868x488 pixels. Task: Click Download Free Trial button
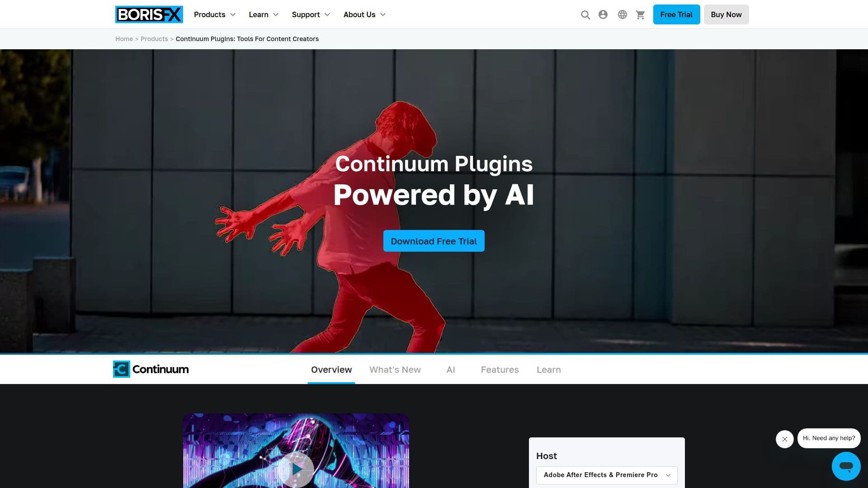click(x=434, y=241)
